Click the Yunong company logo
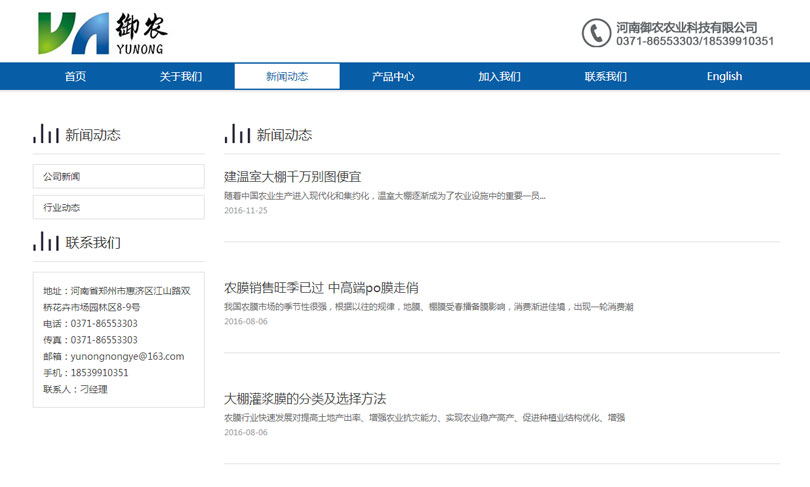 [102, 34]
